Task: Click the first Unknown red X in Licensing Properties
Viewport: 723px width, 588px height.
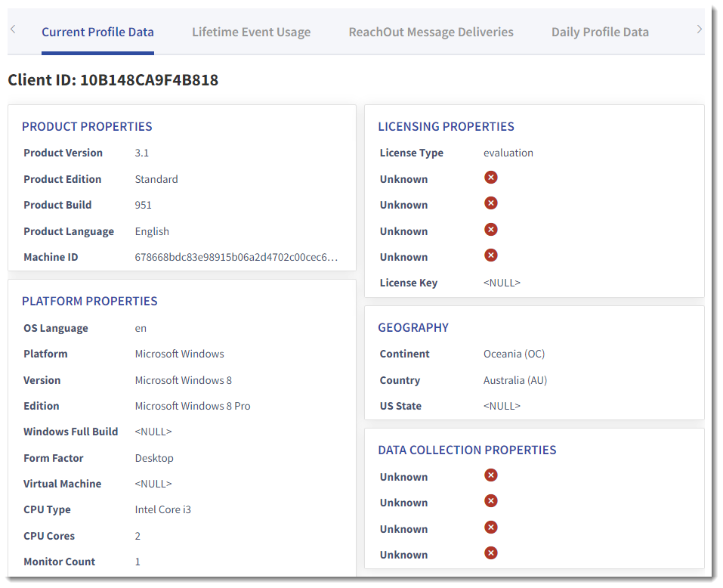Action: [490, 178]
